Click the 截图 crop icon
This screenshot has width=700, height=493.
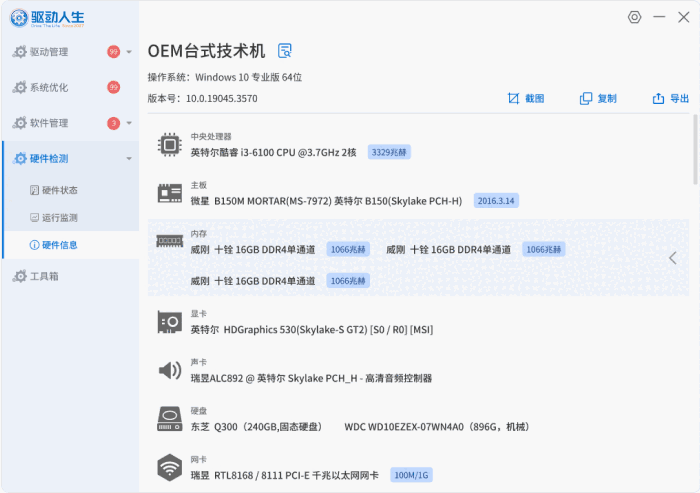click(x=513, y=98)
